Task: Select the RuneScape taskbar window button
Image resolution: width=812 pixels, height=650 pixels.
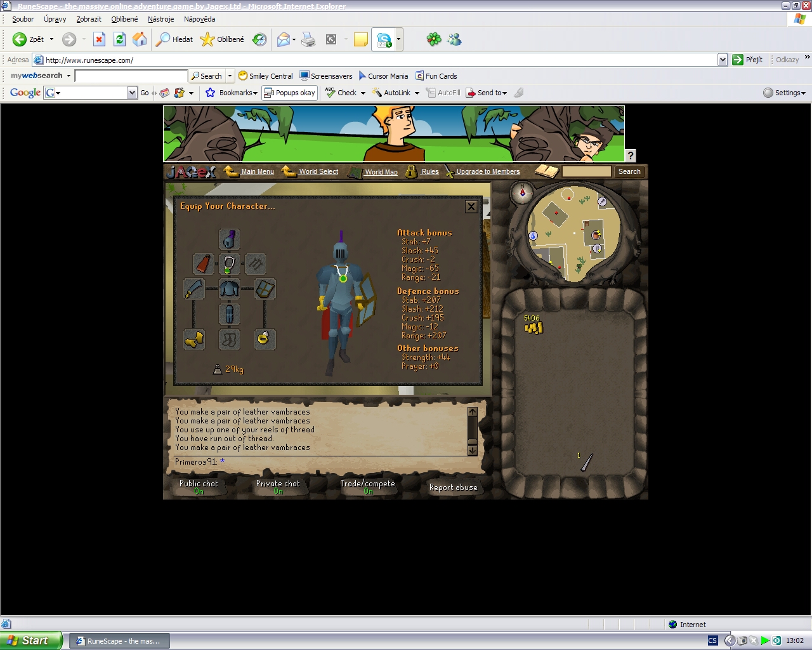Action: tap(119, 641)
